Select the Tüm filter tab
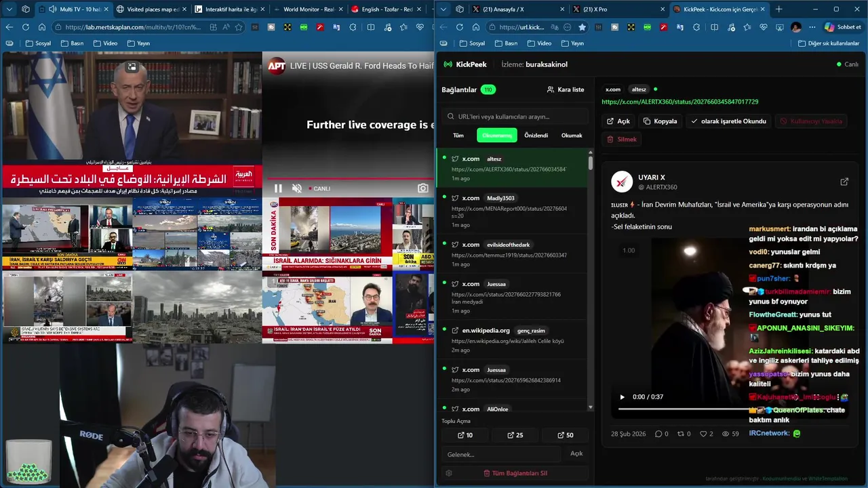 pos(458,136)
